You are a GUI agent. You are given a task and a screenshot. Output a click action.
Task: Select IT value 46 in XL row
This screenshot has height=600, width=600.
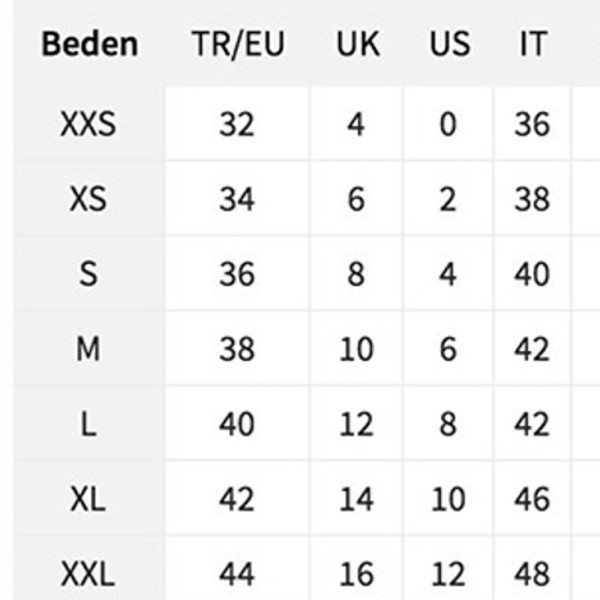532,499
